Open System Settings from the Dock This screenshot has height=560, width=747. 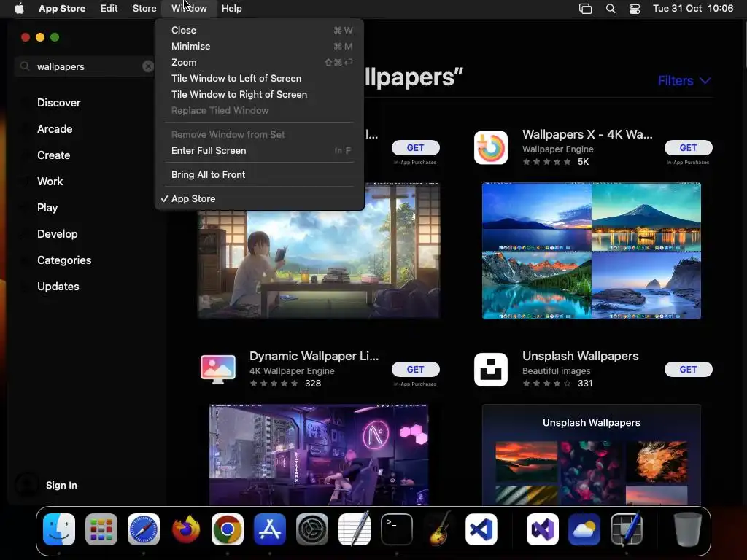[312, 529]
